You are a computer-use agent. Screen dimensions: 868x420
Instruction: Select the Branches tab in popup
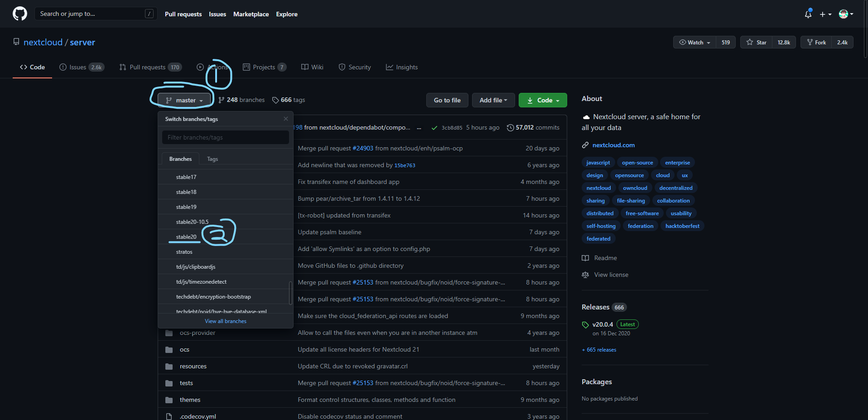coord(180,159)
